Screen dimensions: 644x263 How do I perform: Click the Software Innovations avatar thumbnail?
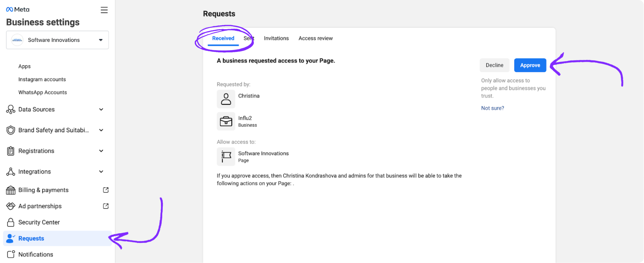click(17, 40)
